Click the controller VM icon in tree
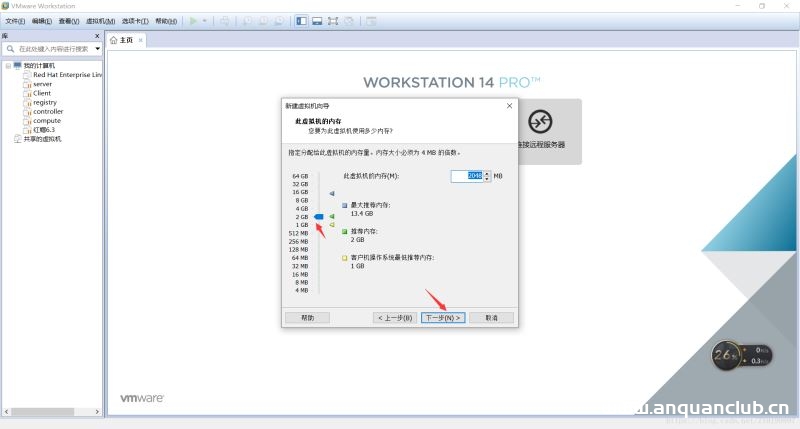800x429 pixels. click(28, 112)
